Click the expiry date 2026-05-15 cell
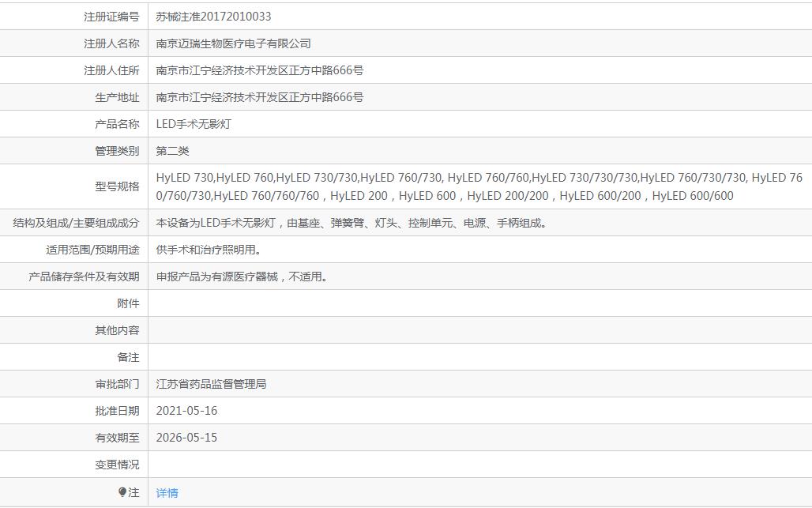This screenshot has height=508, width=812. (x=189, y=438)
